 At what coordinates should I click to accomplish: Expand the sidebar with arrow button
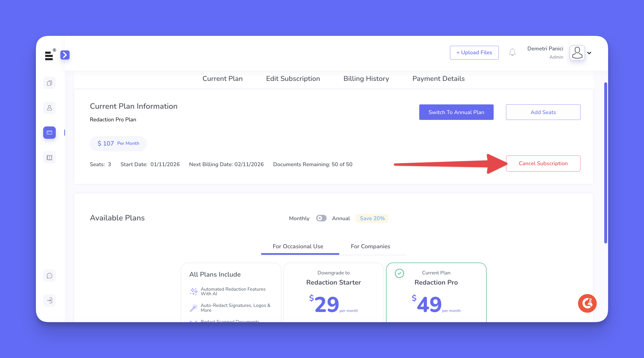point(65,55)
